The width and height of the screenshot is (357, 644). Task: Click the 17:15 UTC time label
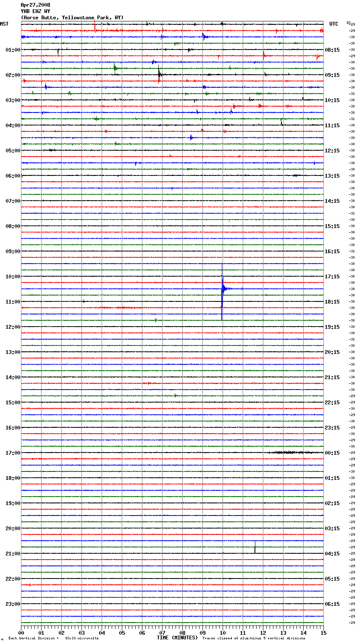(x=332, y=277)
